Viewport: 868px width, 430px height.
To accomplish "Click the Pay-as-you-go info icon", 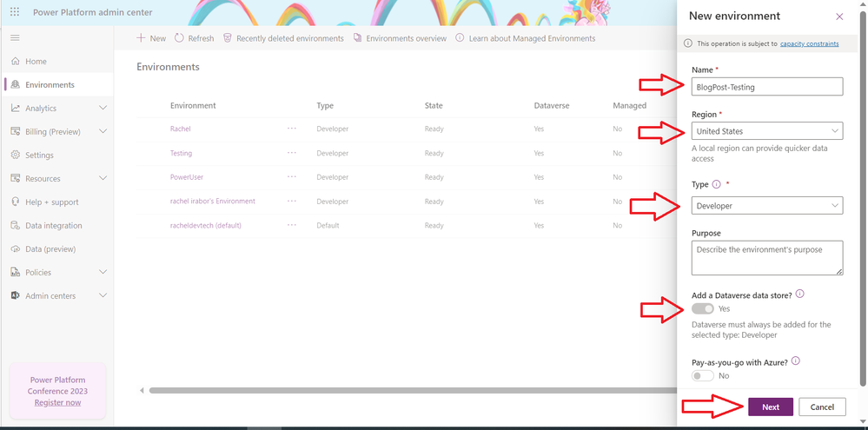I will [x=796, y=361].
